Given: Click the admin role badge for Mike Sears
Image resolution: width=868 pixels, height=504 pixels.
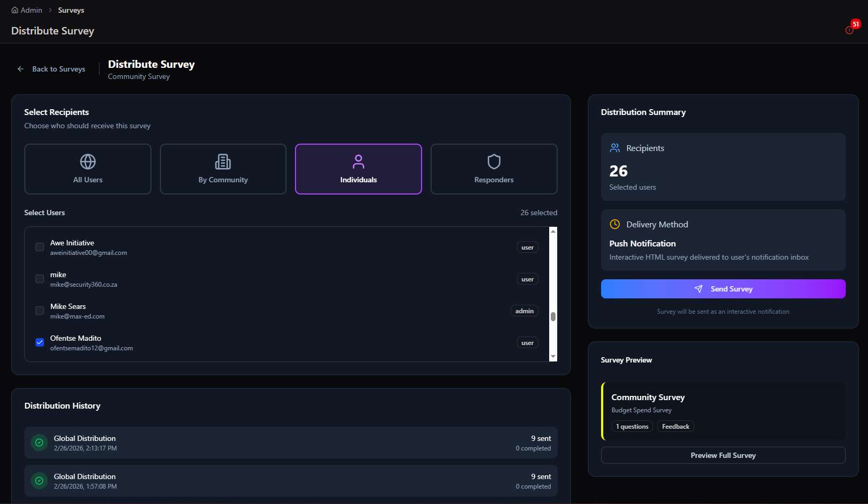Looking at the screenshot, I should click(x=524, y=311).
